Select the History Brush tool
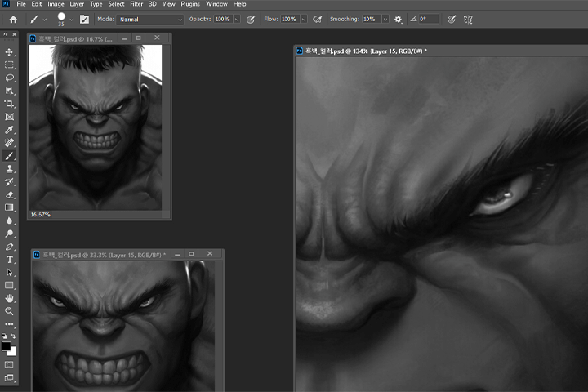Viewport: 588px width, 392px height. pyautogui.click(x=9, y=181)
